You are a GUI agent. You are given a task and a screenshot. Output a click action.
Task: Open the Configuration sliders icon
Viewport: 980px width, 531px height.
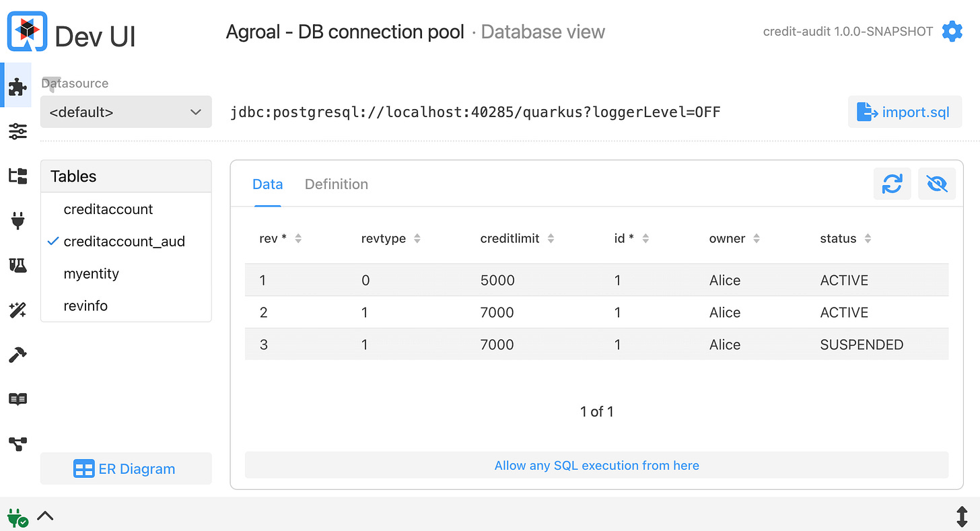click(17, 131)
